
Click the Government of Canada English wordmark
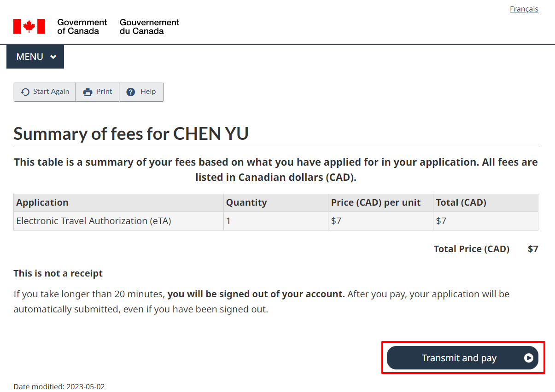point(82,27)
